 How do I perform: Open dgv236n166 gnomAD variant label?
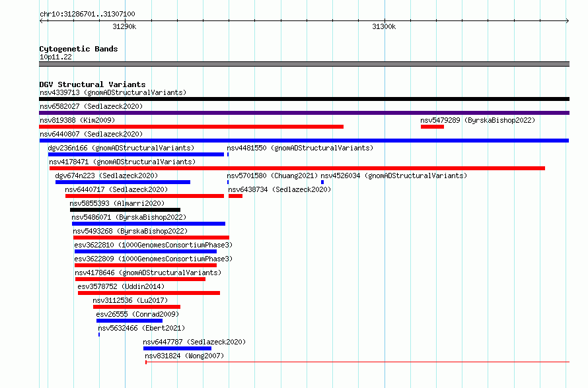pyautogui.click(x=121, y=148)
